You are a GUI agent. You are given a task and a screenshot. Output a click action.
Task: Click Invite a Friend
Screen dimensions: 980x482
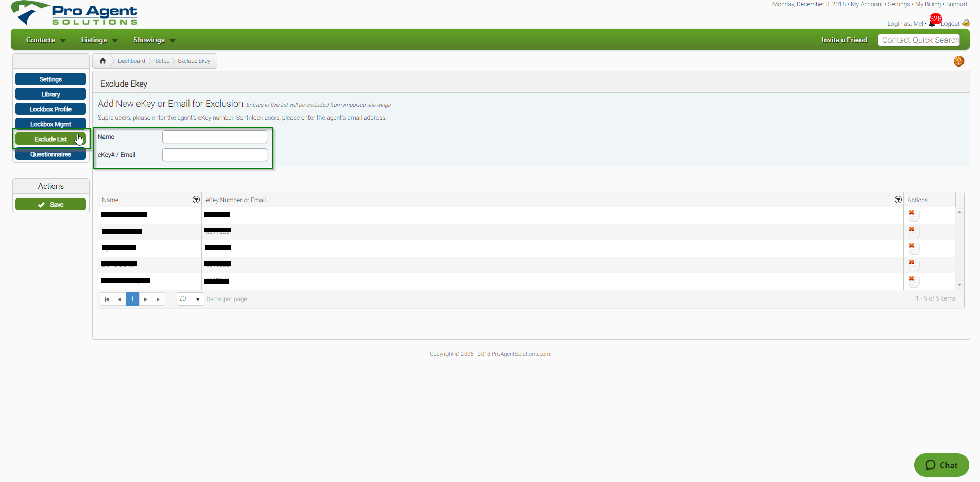(x=844, y=40)
